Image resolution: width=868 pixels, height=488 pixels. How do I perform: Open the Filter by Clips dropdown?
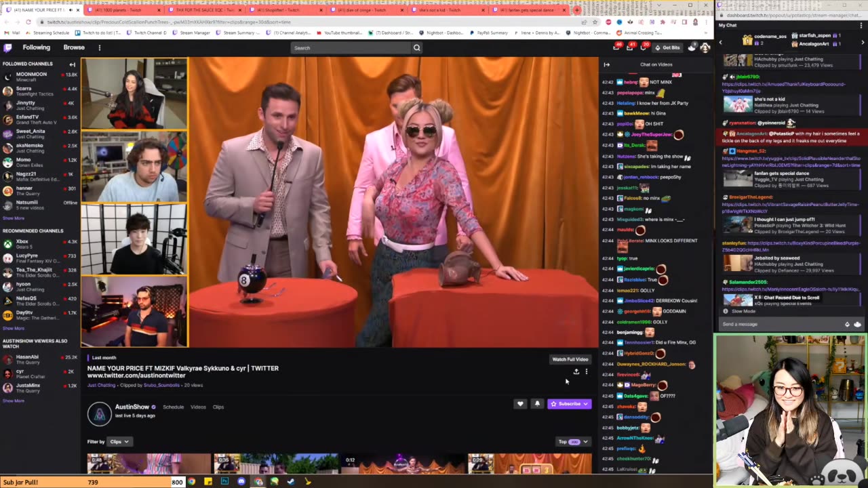[x=119, y=442]
